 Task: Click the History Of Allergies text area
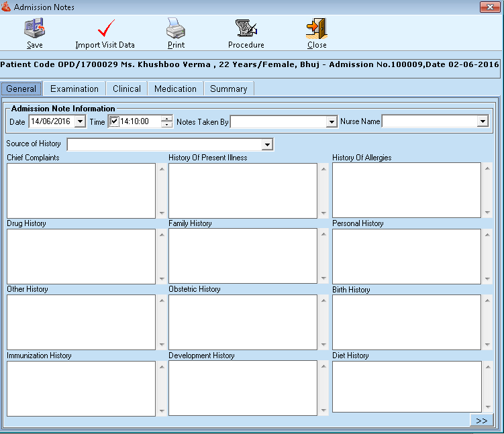point(406,190)
